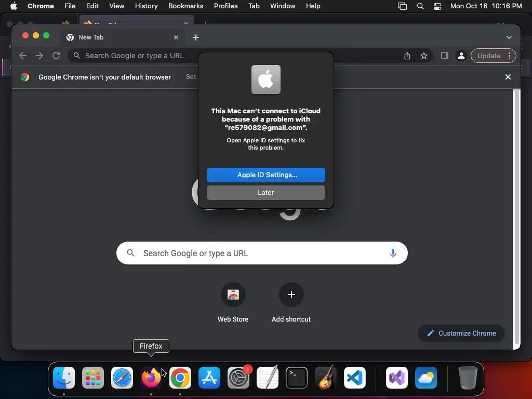Open the Trash in the dock
This screenshot has height=399, width=532.
[468, 378]
